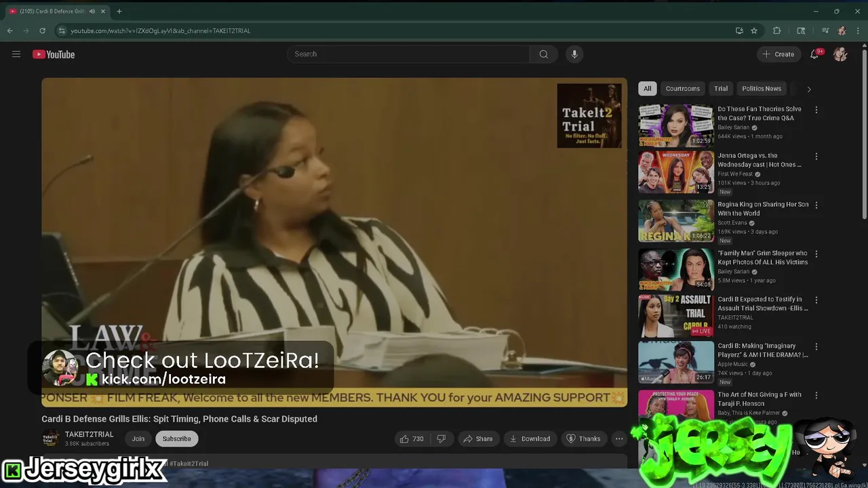Open options menu for Art of Not Giving
Image resolution: width=868 pixels, height=488 pixels.
(x=816, y=395)
